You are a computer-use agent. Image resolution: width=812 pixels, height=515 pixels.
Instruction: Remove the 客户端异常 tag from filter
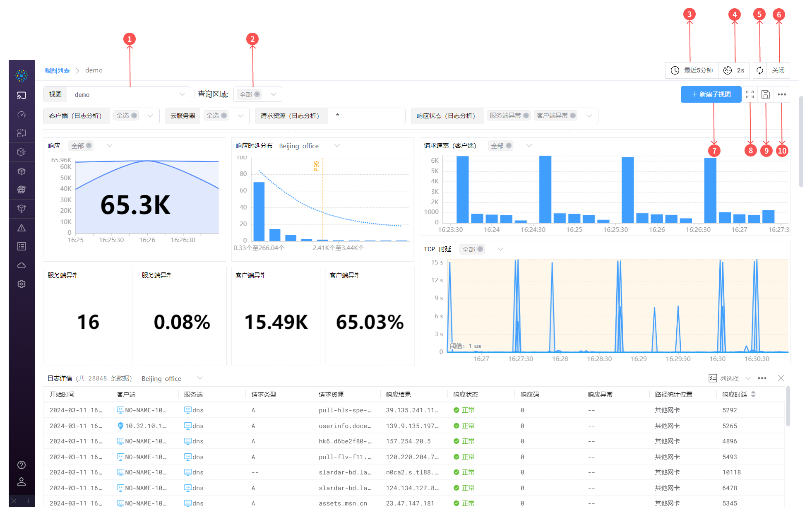click(573, 116)
